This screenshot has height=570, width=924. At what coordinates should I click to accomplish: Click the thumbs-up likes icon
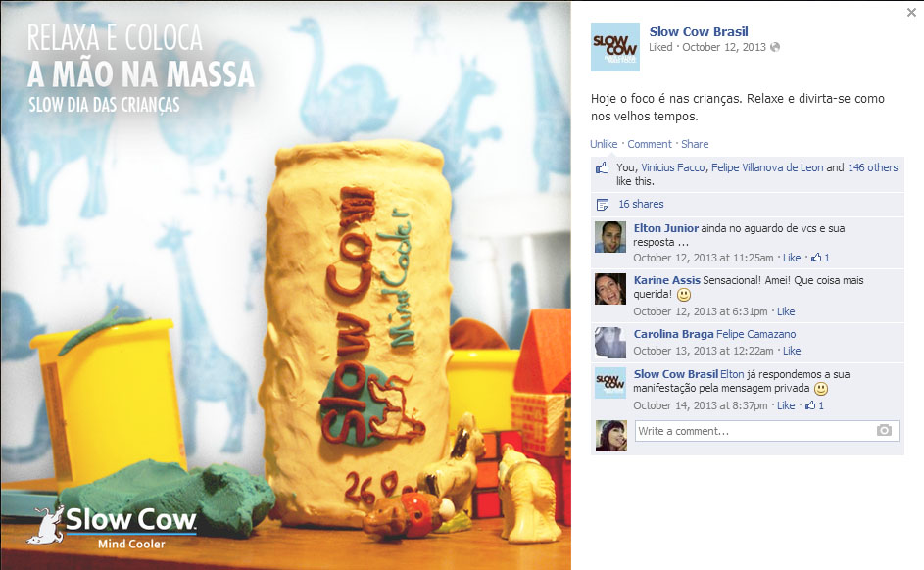(x=602, y=168)
